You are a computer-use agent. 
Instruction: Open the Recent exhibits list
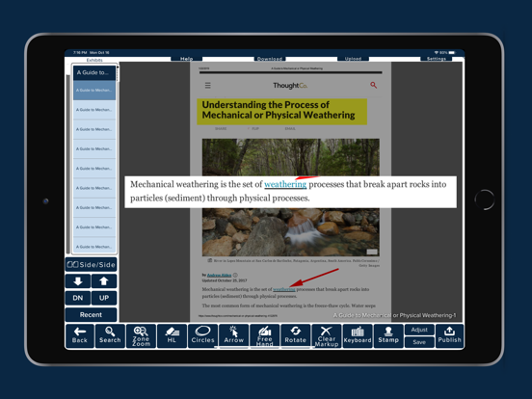91,315
